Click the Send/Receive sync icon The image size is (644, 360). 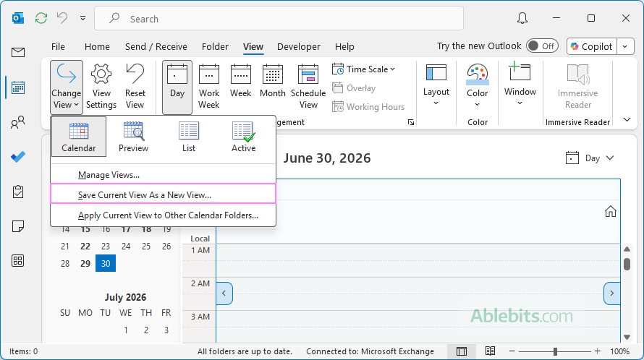(x=41, y=19)
